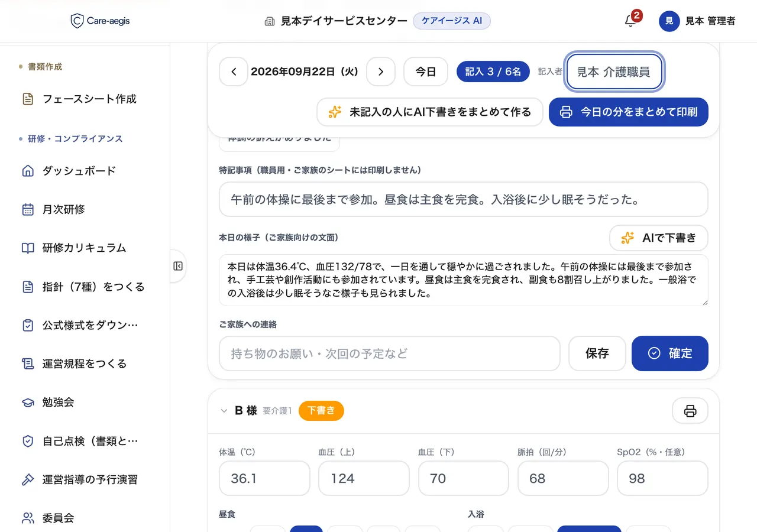Go to previous day with left arrow
757x532 pixels.
click(234, 72)
